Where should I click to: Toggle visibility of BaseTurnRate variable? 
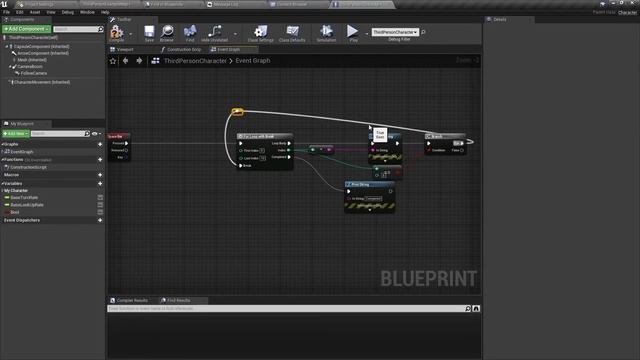pos(100,198)
